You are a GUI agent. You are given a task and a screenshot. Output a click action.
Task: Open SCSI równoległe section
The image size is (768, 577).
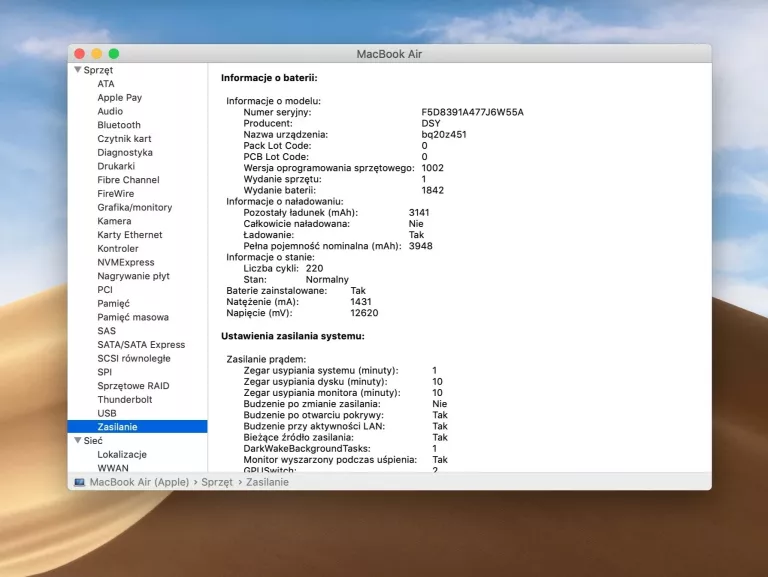tap(134, 358)
